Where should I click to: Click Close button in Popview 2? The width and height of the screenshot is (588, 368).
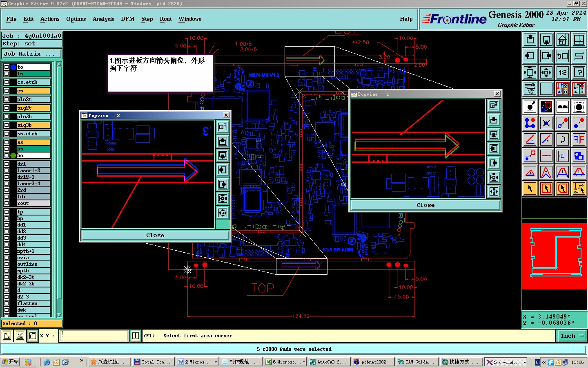pyautogui.click(x=155, y=236)
